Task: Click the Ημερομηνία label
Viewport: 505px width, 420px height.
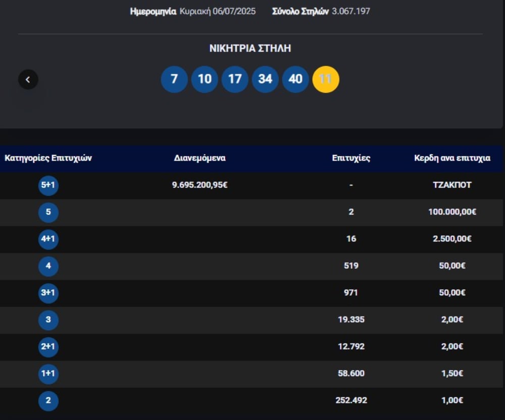Action: [154, 12]
